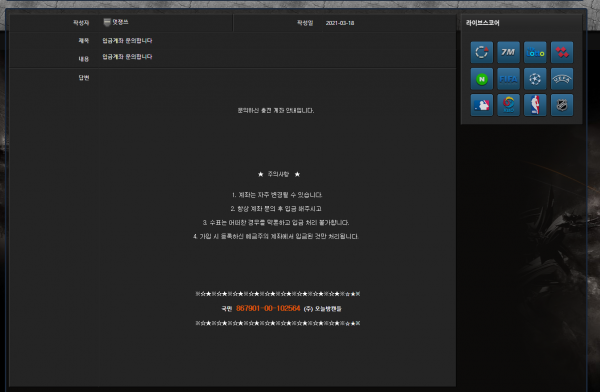This screenshot has height=392, width=600.
Task: Open the red diamonds logo tile
Action: click(x=562, y=52)
